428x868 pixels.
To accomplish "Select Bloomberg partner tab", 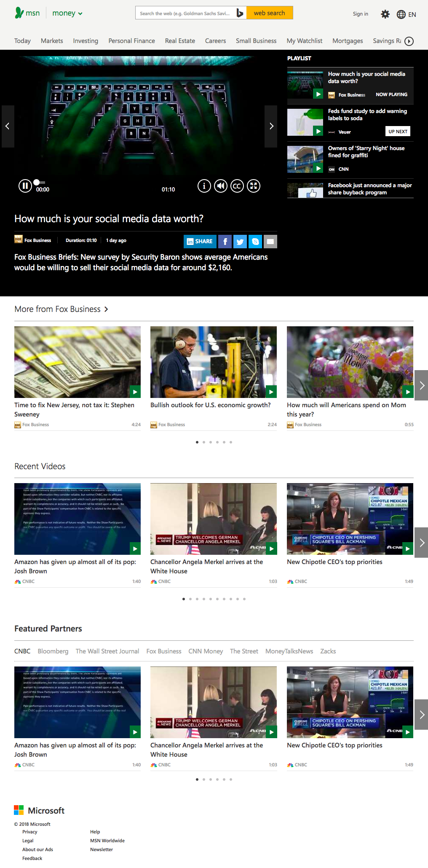I will [53, 651].
